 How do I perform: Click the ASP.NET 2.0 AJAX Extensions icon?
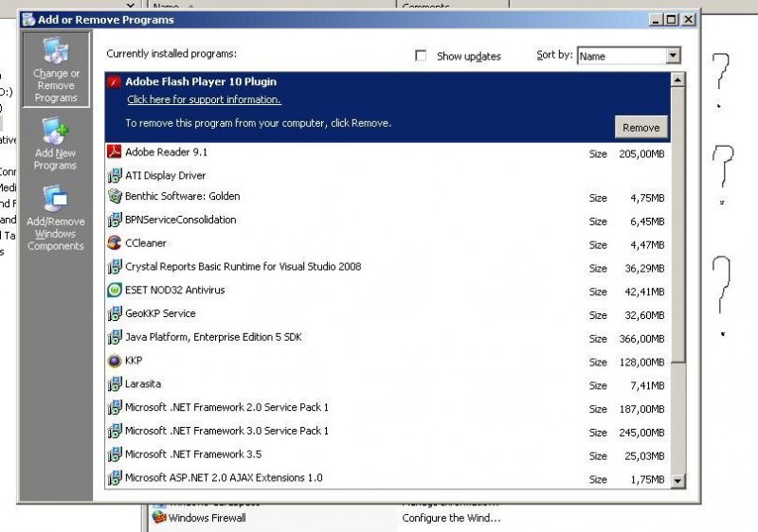(x=114, y=477)
